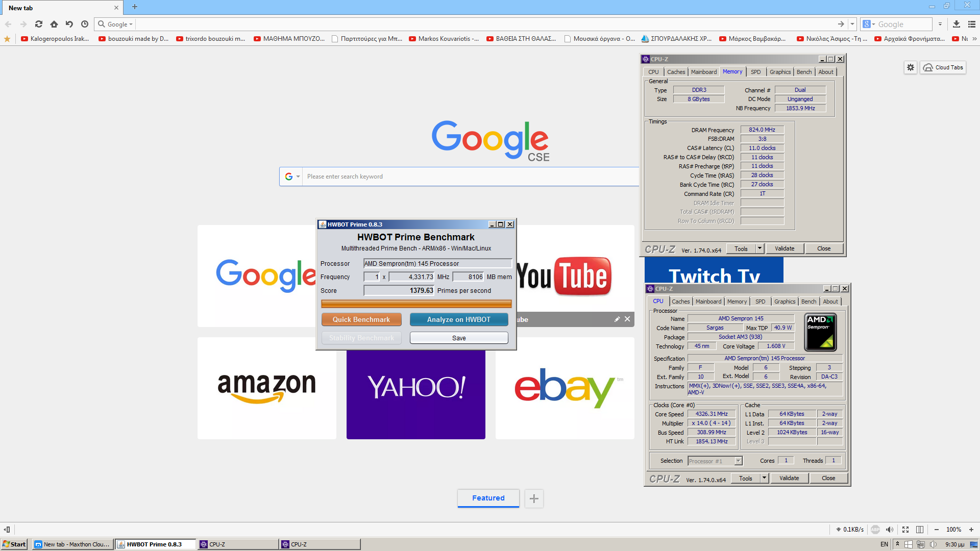Click Validate in upper CPU-Z window
The width and height of the screenshot is (980, 551).
(785, 249)
